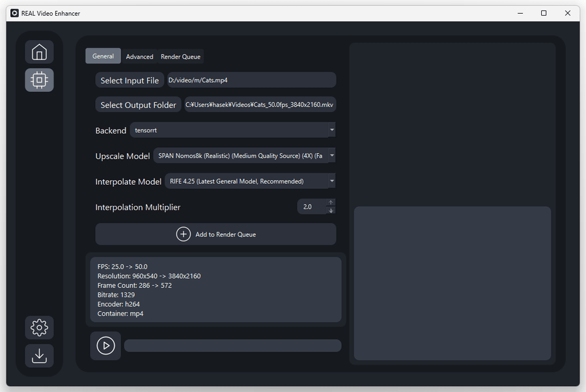Image resolution: width=586 pixels, height=392 pixels.
Task: Add the job to Render Queue
Action: (216, 234)
